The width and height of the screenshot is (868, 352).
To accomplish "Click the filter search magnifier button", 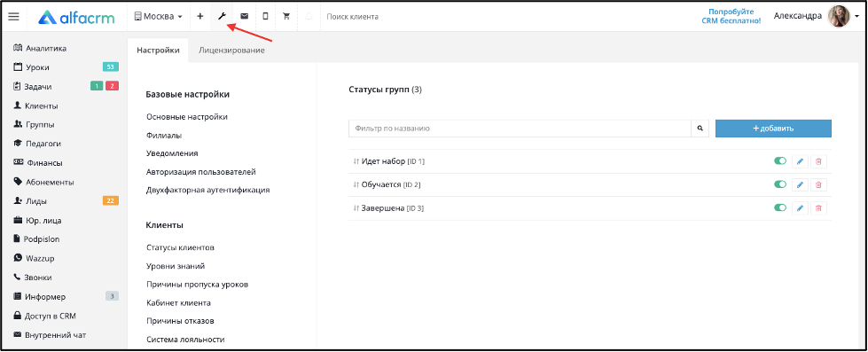I will tap(700, 129).
